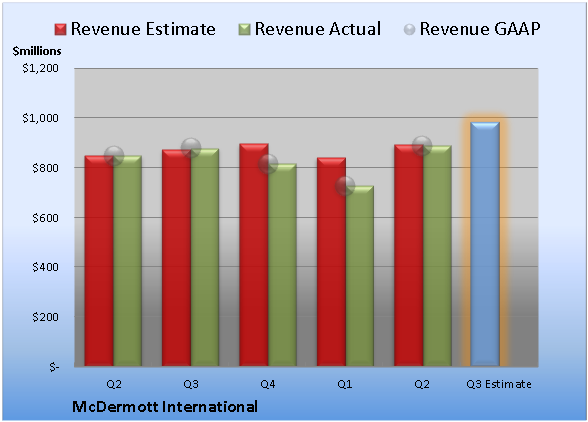Click the '$1,200' axis value
This screenshot has height=422, width=588.
click(40, 68)
